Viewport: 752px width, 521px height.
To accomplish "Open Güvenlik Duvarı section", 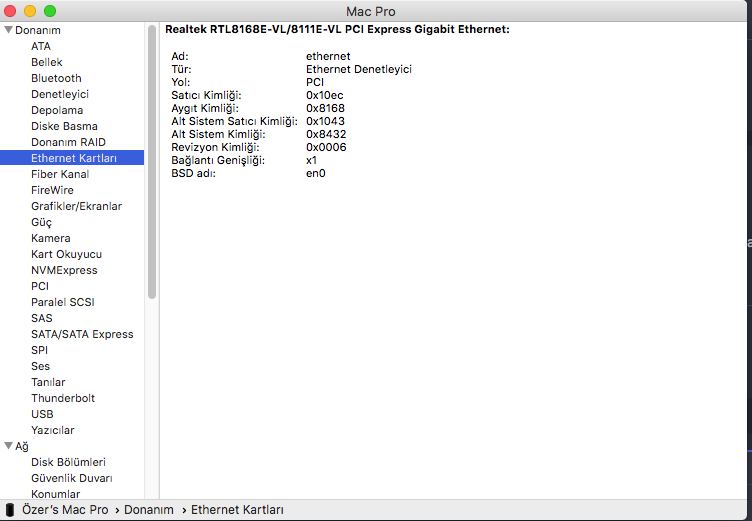I will coord(71,478).
